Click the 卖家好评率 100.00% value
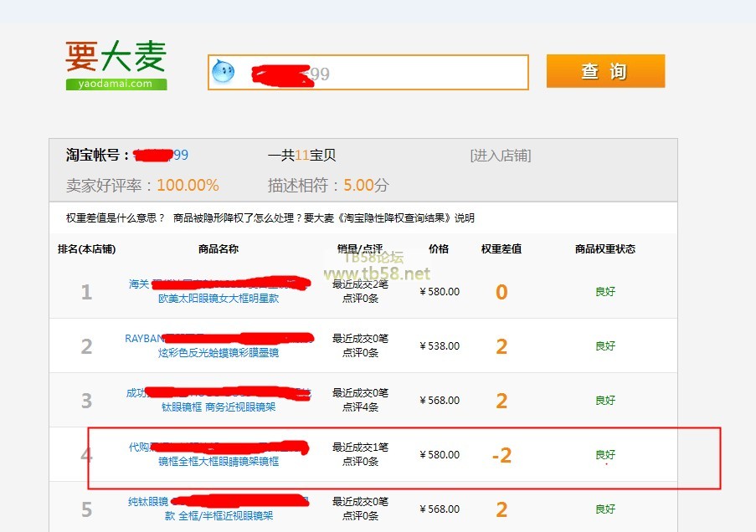The image size is (756, 532). 188,186
